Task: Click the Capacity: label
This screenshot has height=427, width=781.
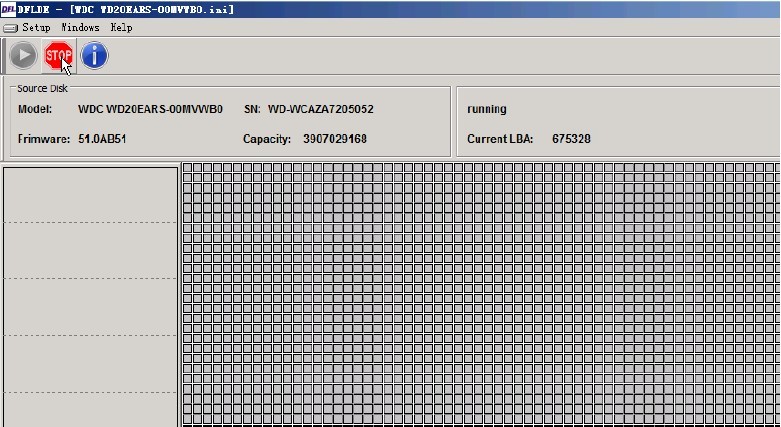Action: click(267, 139)
